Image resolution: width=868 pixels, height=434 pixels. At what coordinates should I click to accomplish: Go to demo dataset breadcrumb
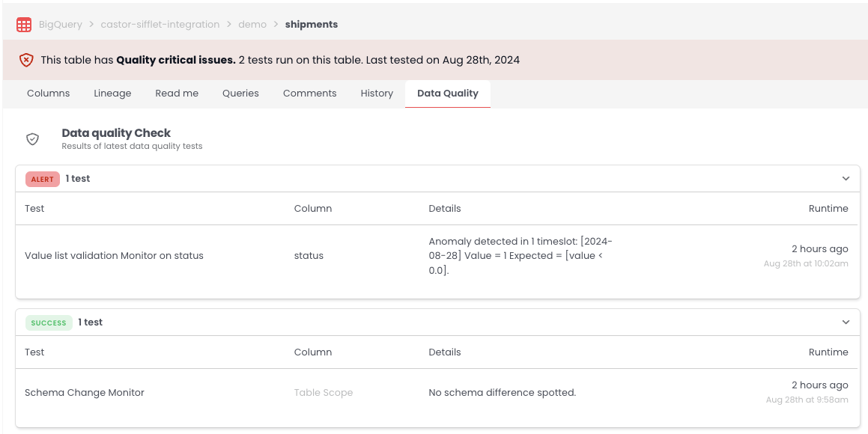(x=252, y=25)
